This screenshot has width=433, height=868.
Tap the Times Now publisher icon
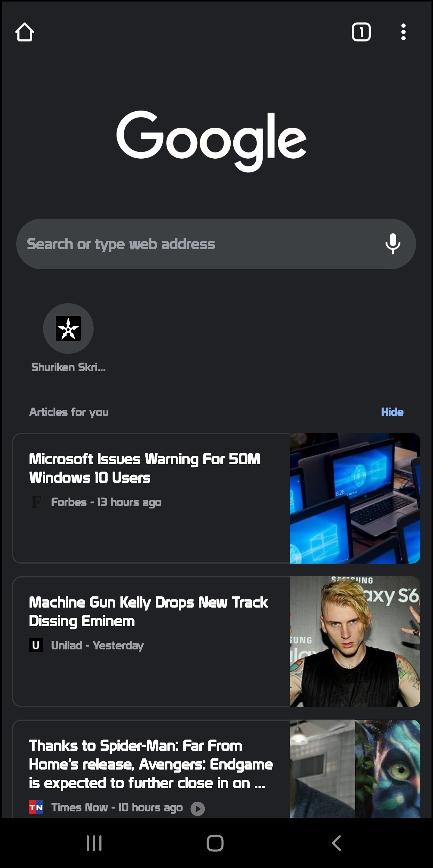(36, 807)
